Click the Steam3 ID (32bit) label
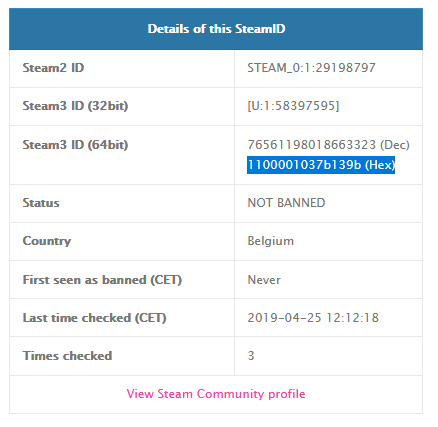The height and width of the screenshot is (427, 438). pos(75,106)
